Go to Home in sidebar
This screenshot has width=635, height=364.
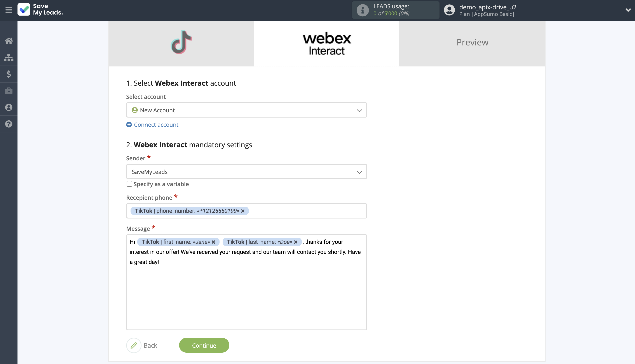click(9, 41)
